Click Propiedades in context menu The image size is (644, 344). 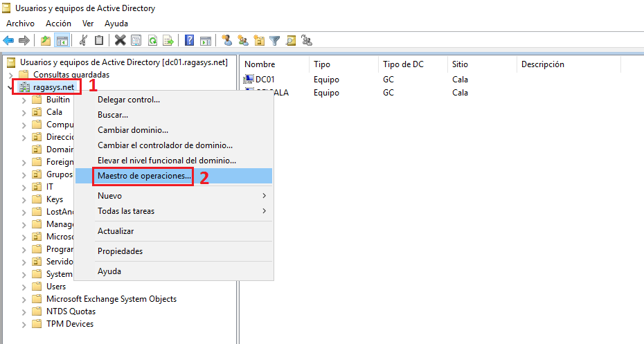tap(174, 251)
